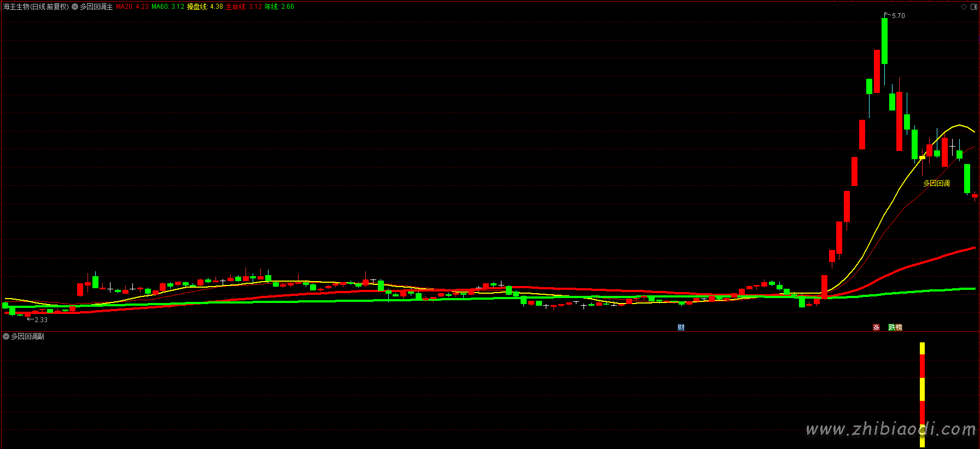
Task: Expand the 多因回调副 indicator dropdown arrow
Action: pos(6,336)
